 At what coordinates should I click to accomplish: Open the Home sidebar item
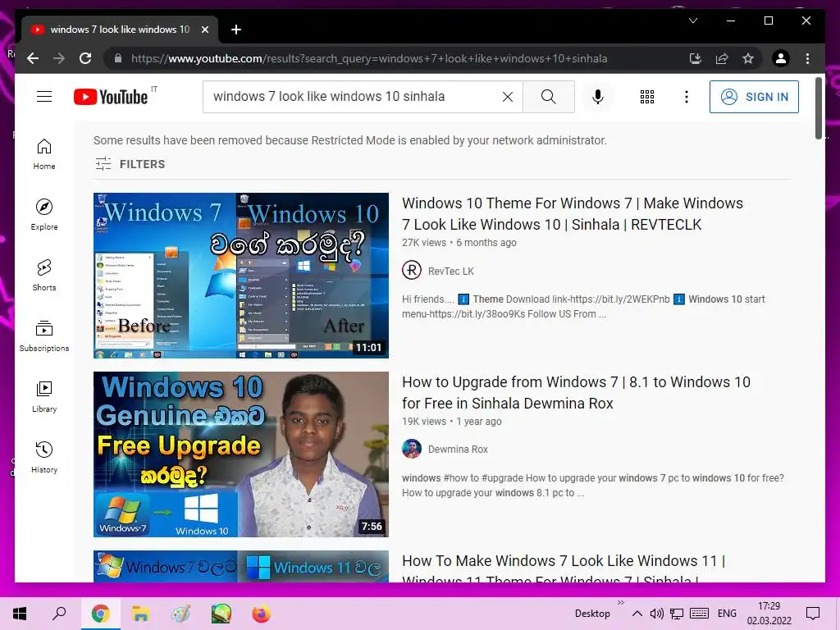point(44,154)
